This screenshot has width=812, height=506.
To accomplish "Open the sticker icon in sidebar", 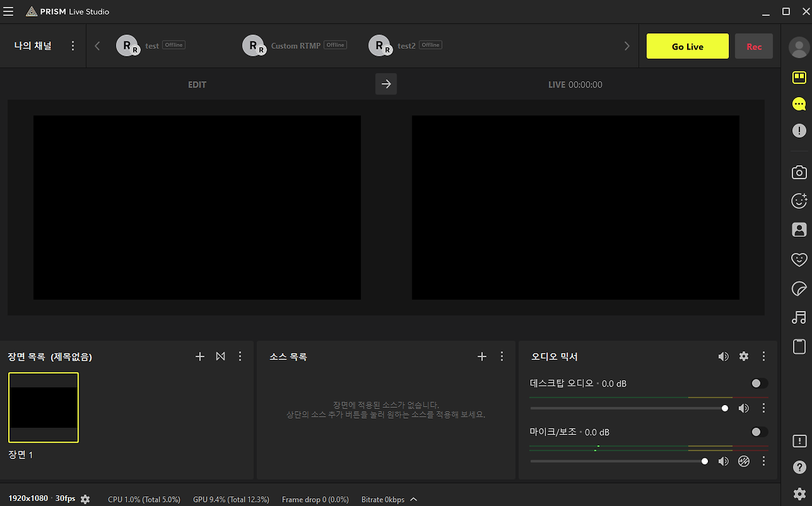I will (x=799, y=289).
